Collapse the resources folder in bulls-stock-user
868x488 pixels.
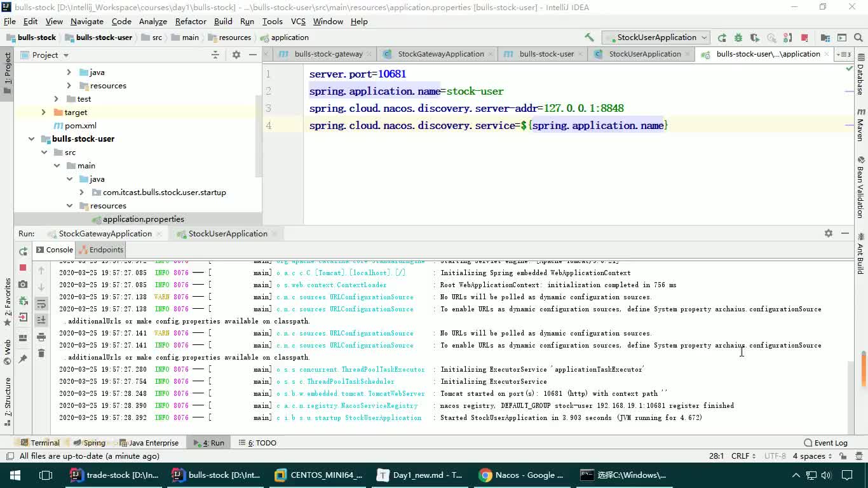(69, 205)
